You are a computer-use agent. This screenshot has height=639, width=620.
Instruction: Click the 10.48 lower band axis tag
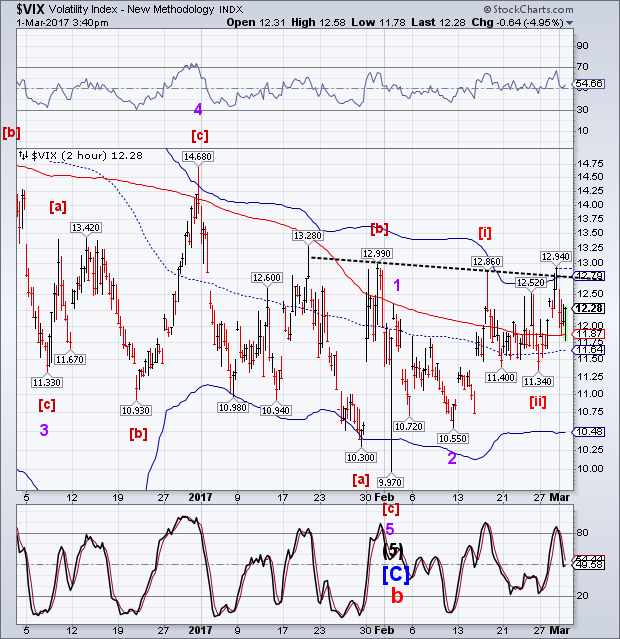(589, 432)
